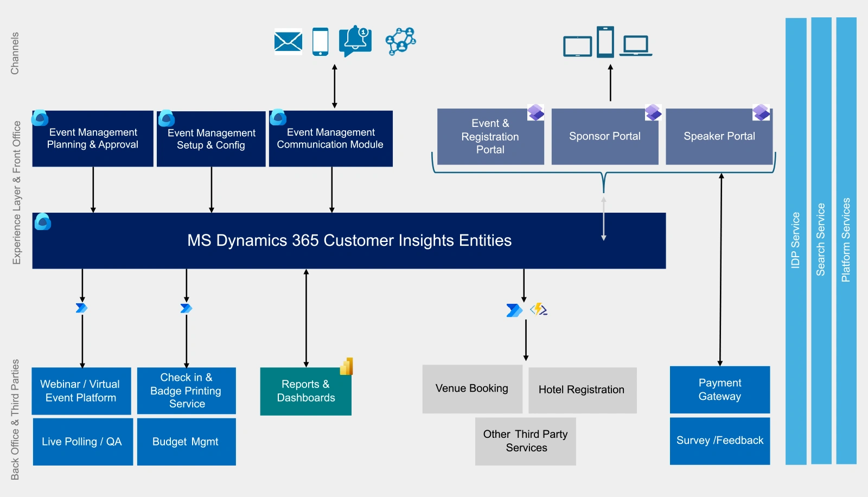Click Power BI icon on Reports & Dashboards
Viewport: 868px width, 497px height.
click(x=347, y=366)
